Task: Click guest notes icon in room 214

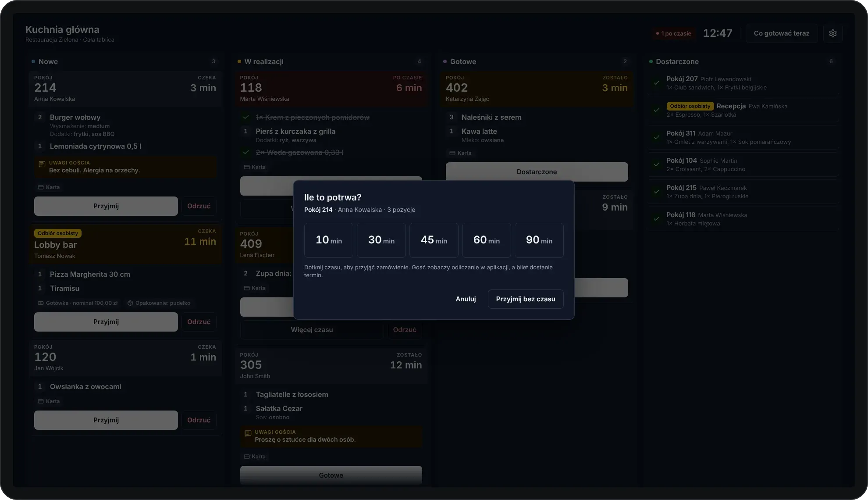Action: pos(42,164)
